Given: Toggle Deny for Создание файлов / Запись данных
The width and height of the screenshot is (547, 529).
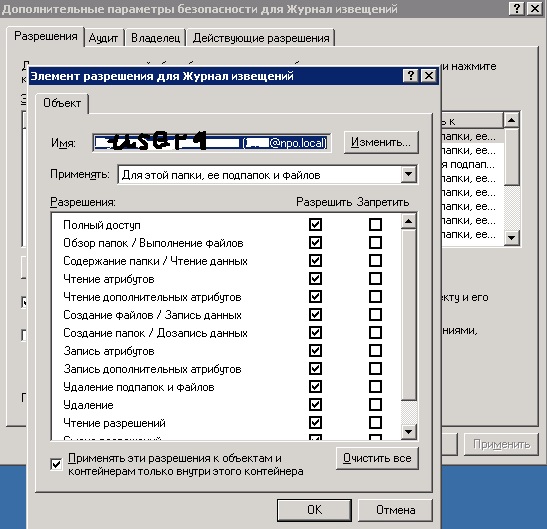Looking at the screenshot, I should tap(375, 315).
